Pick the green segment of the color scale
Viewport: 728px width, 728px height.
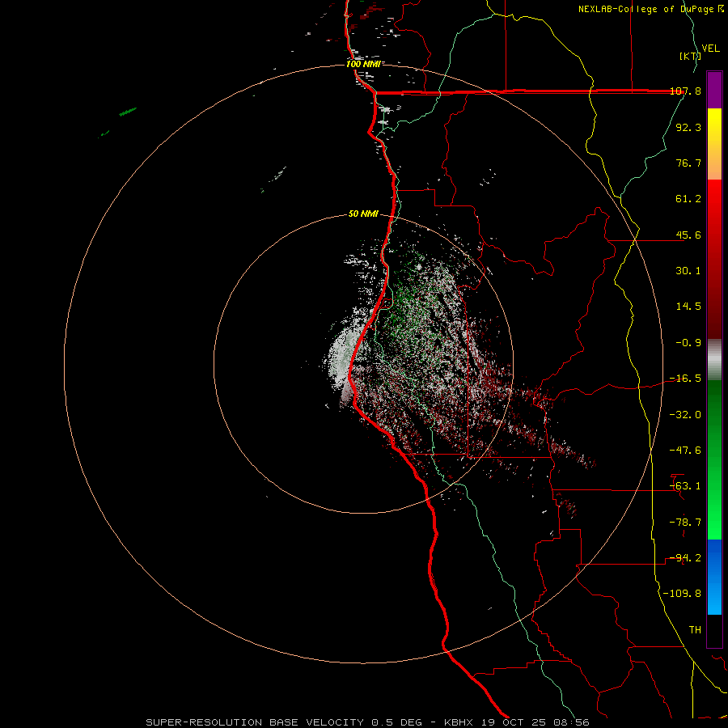point(714,459)
